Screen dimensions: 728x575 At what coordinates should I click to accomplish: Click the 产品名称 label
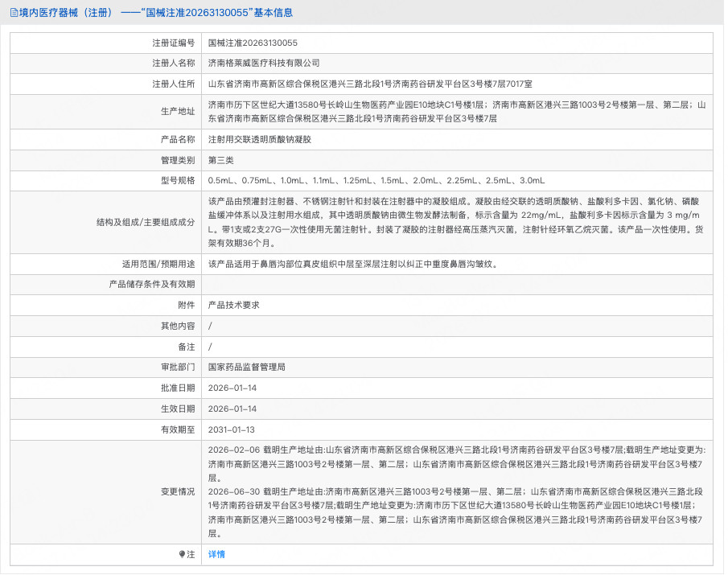click(178, 139)
